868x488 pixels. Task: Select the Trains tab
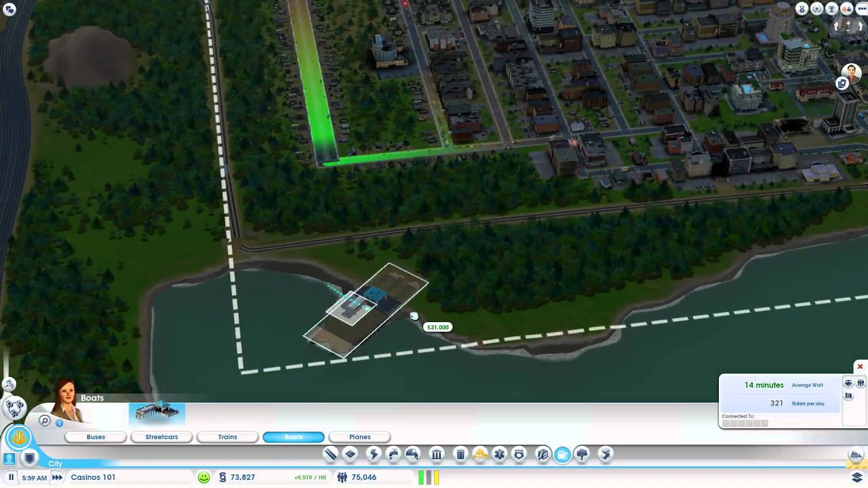tap(228, 437)
